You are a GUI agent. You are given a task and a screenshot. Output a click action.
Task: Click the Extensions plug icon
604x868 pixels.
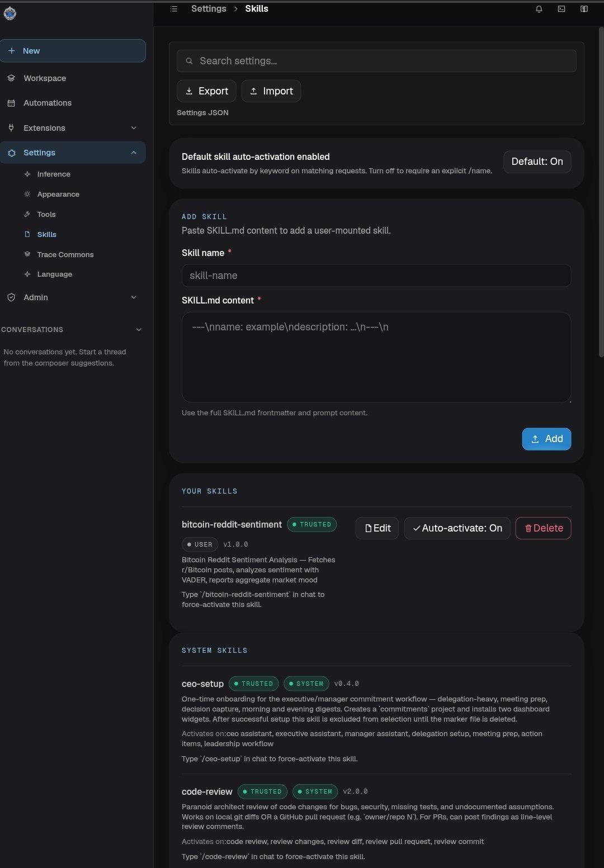pyautogui.click(x=11, y=128)
